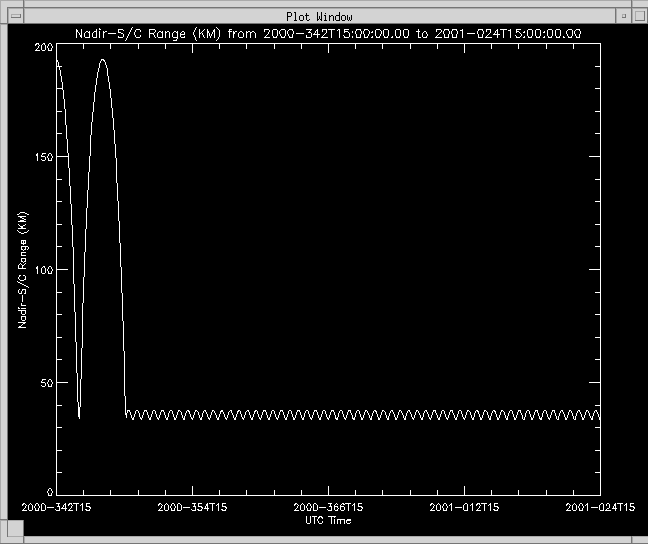Click the second tall peak of the curve
Screen dimensions: 648x544
102,60
